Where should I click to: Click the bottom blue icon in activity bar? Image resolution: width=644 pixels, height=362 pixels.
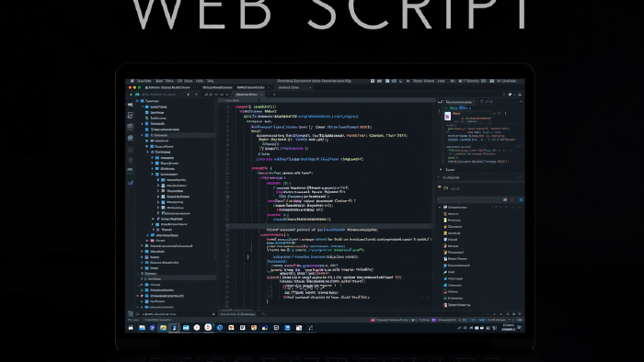point(131,183)
